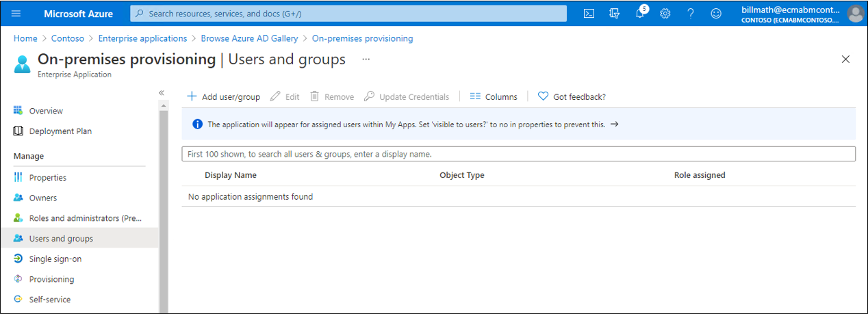Screen dimensions: 868x314
Task: Open the Cloud Shell icon
Action: click(589, 14)
